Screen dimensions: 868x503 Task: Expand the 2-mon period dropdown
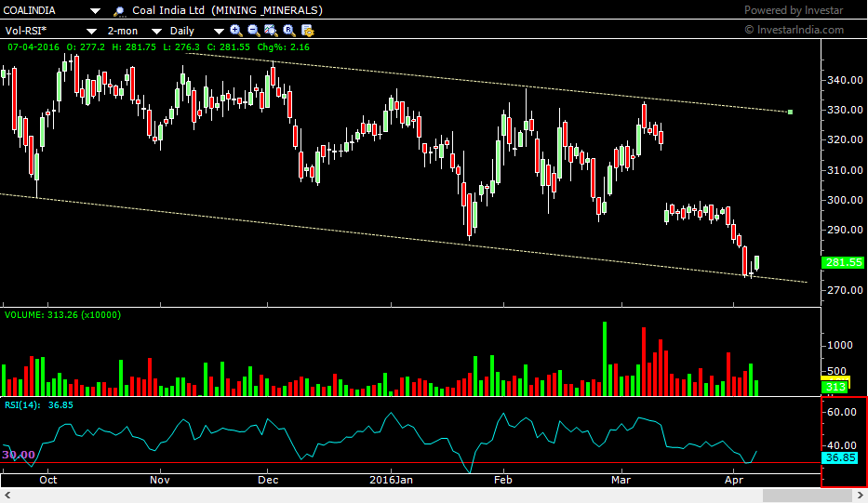click(156, 31)
